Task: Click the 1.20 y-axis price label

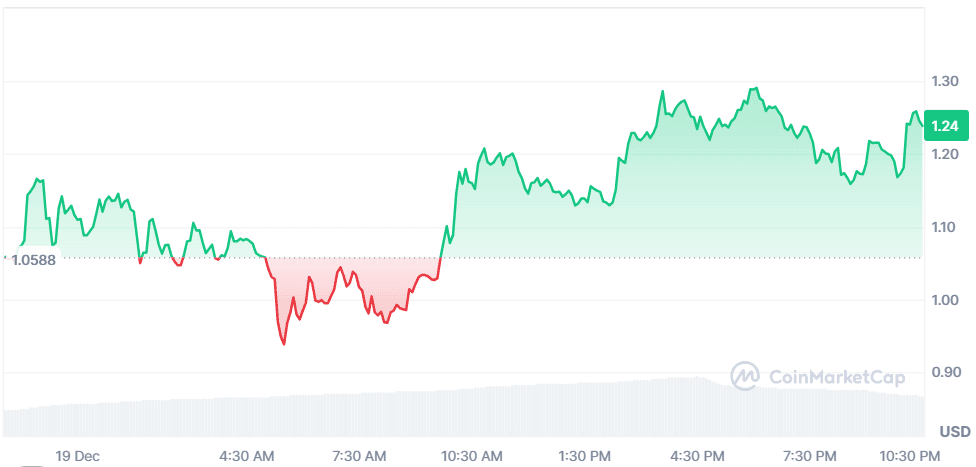Action: click(944, 154)
